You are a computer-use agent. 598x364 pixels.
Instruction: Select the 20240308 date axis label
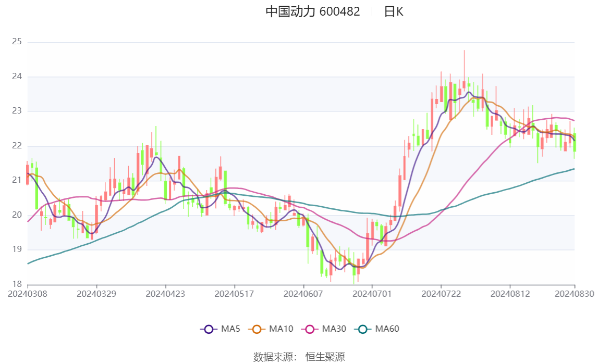28,294
